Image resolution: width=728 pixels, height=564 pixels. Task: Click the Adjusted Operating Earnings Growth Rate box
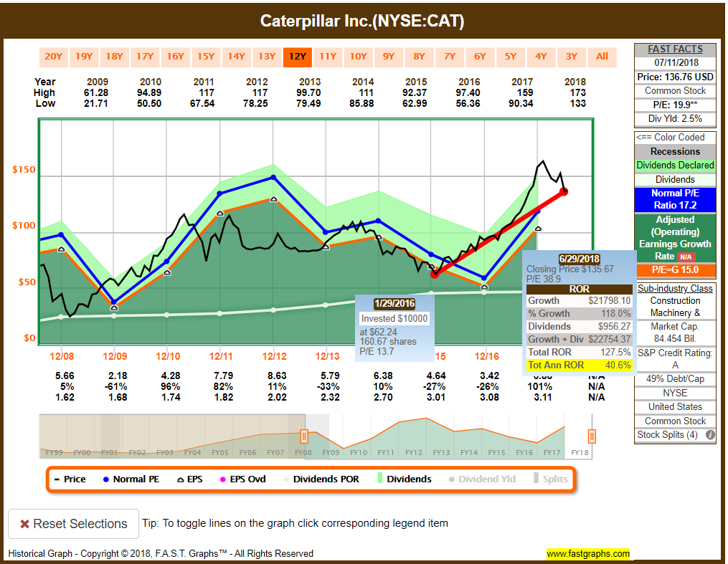click(x=675, y=238)
